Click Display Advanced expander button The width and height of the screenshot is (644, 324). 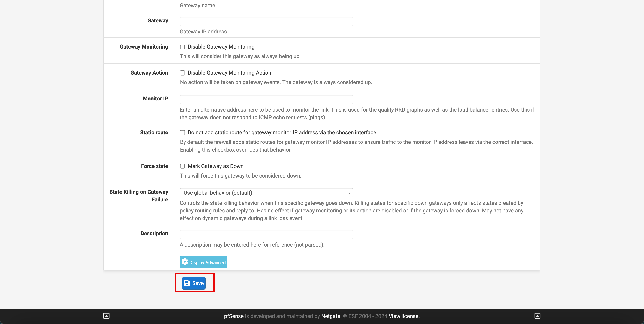pos(203,262)
